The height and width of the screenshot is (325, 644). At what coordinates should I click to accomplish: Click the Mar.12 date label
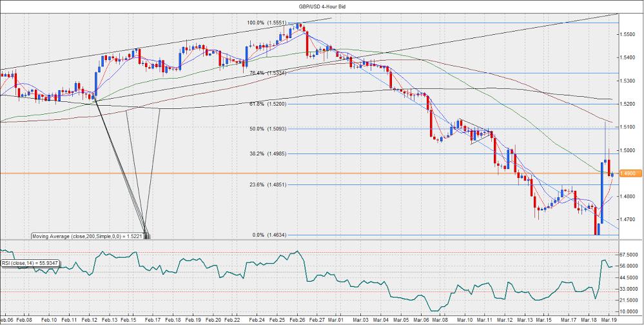[x=505, y=319]
